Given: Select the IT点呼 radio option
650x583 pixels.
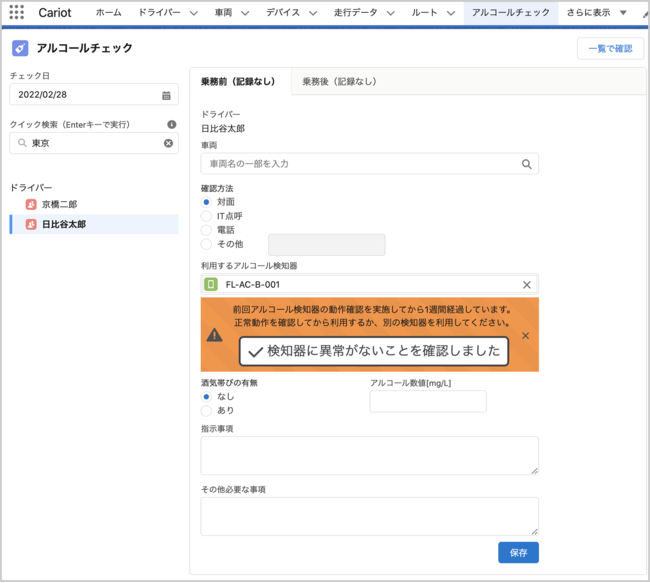Looking at the screenshot, I should [207, 216].
